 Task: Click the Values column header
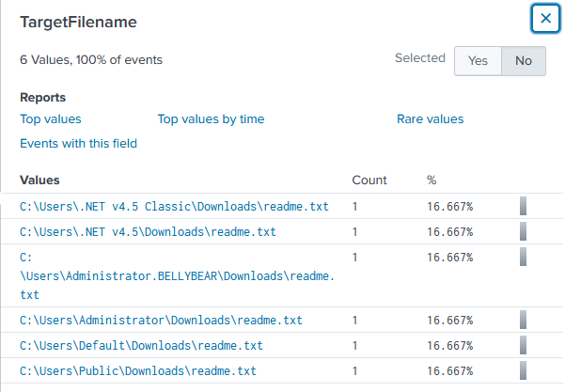pyautogui.click(x=39, y=180)
